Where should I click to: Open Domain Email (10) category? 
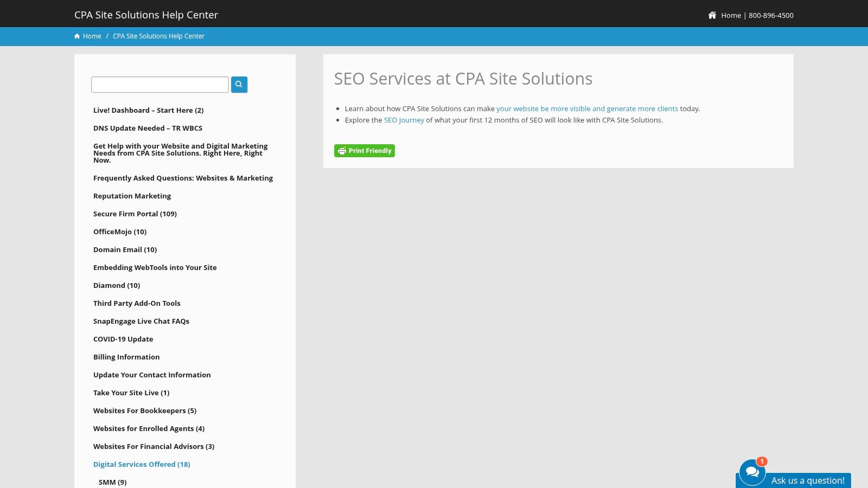pyautogui.click(x=125, y=249)
